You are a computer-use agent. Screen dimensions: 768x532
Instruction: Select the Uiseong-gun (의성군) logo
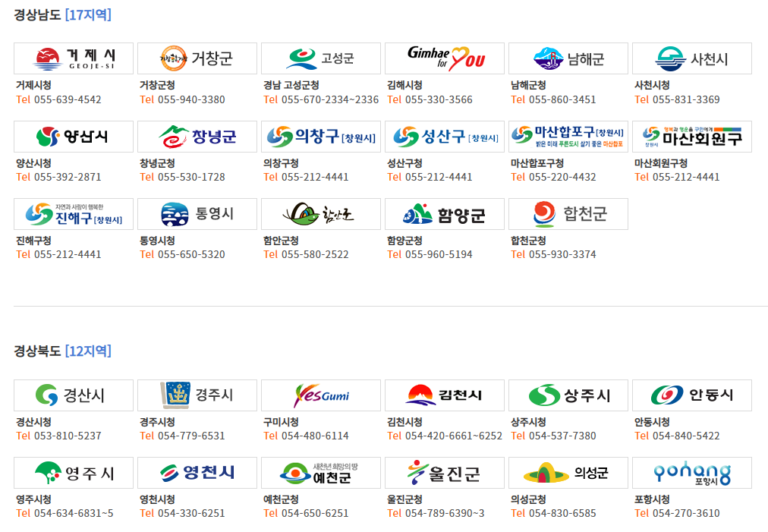[568, 472]
